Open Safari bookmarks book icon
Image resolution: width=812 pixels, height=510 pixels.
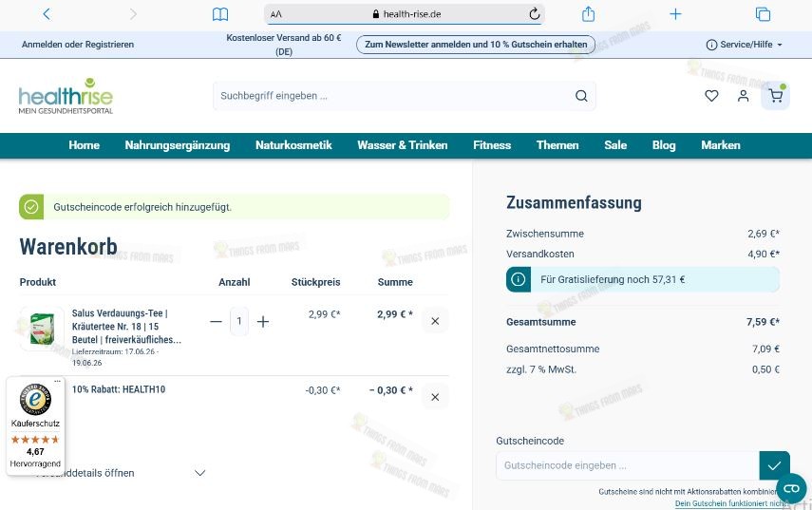tap(220, 14)
